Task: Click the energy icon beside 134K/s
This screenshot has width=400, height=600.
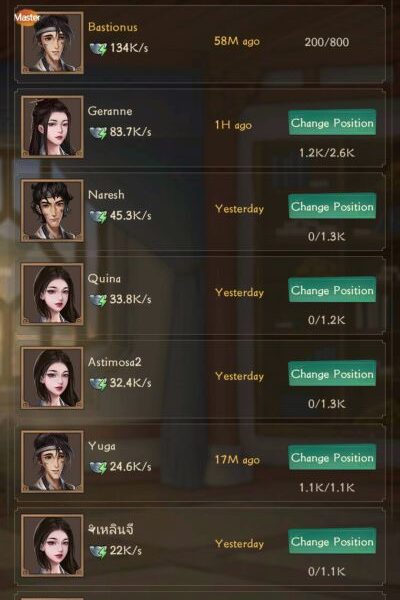Action: point(98,49)
